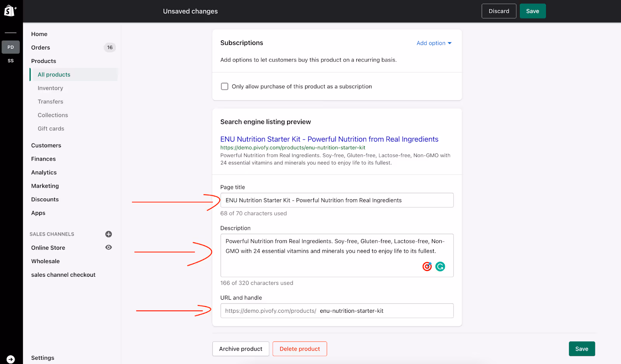Open Finances section
The image size is (621, 364).
43,159
